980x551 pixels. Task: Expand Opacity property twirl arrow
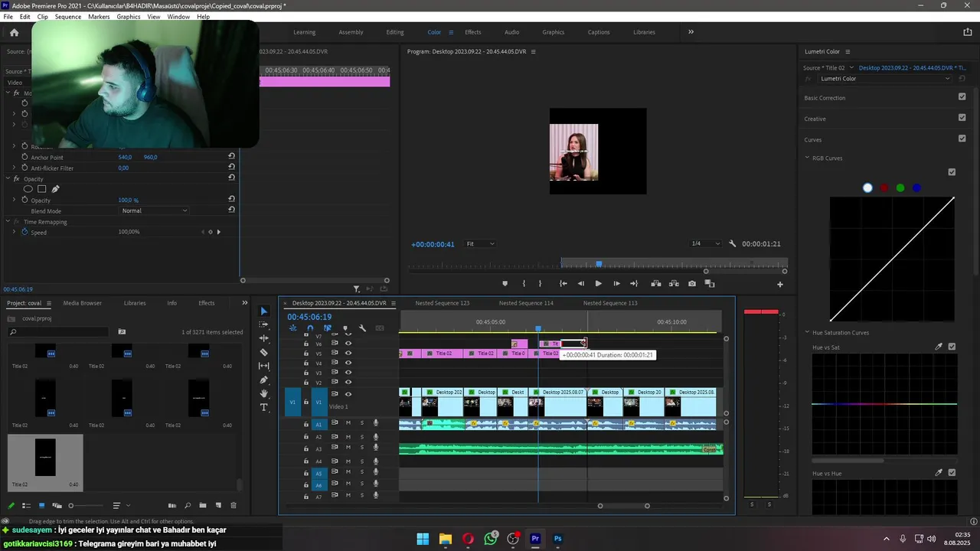pos(14,200)
